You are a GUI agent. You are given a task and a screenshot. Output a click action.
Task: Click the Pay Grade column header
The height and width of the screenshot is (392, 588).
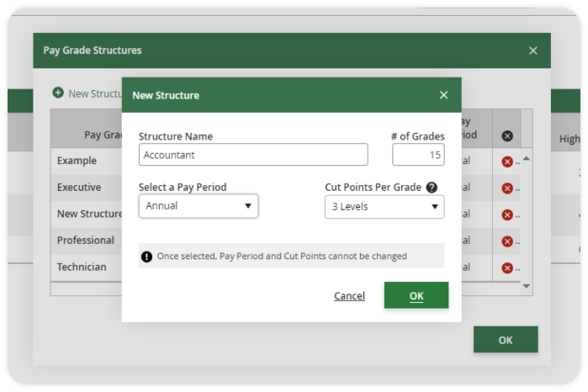click(103, 135)
